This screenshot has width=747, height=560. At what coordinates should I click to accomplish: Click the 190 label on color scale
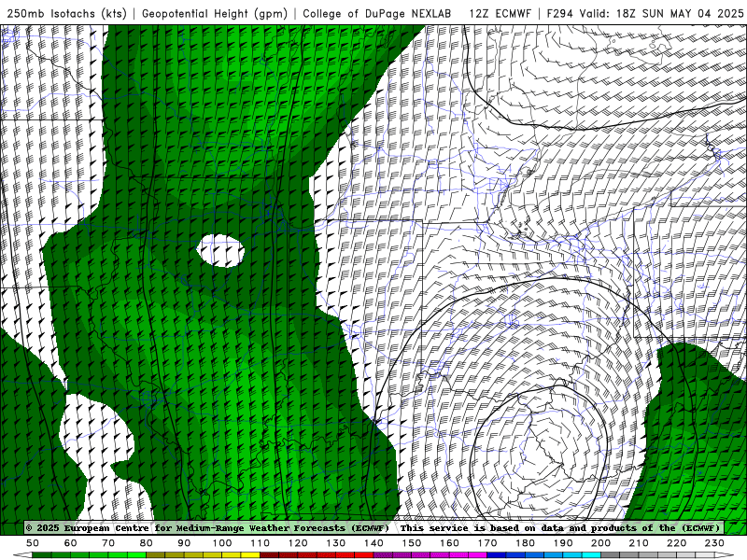563,543
